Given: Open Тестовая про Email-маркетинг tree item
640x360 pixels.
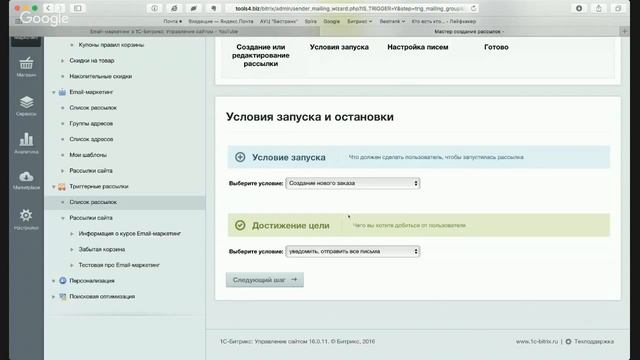Looking at the screenshot, I should pyautogui.click(x=119, y=265).
